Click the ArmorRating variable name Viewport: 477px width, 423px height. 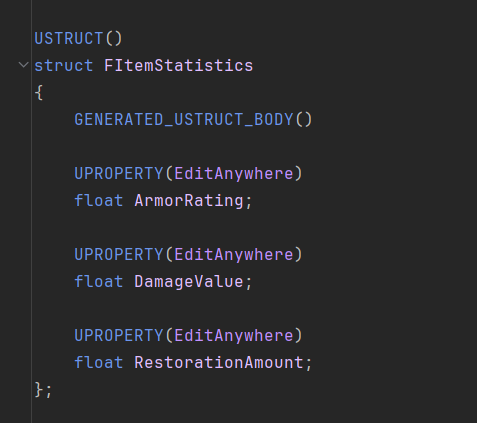(189, 201)
